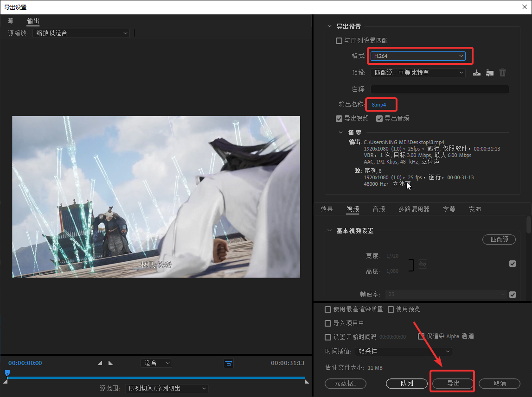Click the aspect ratio correction icon
Image resolution: width=532 pixels, height=397 pixels.
click(229, 363)
